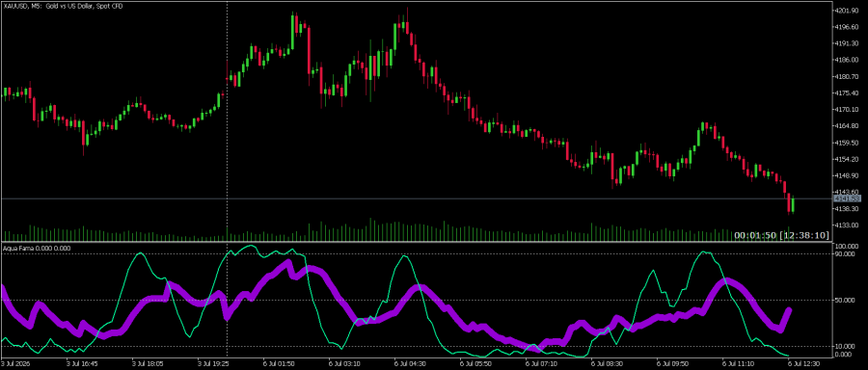868x370 pixels.
Task: Click the 4196.60 price axis label
Action: [x=848, y=27]
